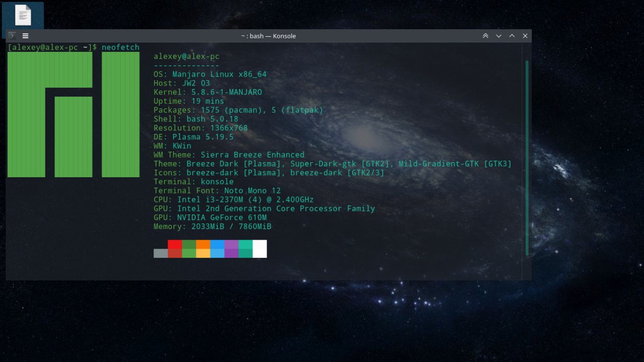This screenshot has width=644, height=362.
Task: Click the 'Host: JW2 03' line
Action: click(182, 83)
